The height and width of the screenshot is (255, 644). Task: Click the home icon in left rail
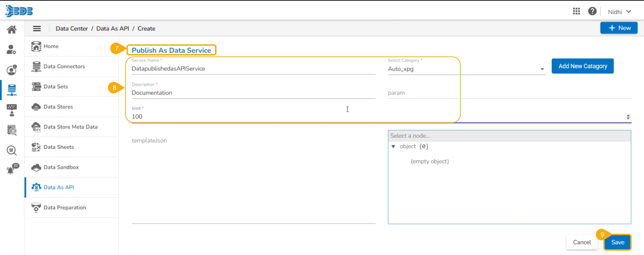[x=12, y=30]
